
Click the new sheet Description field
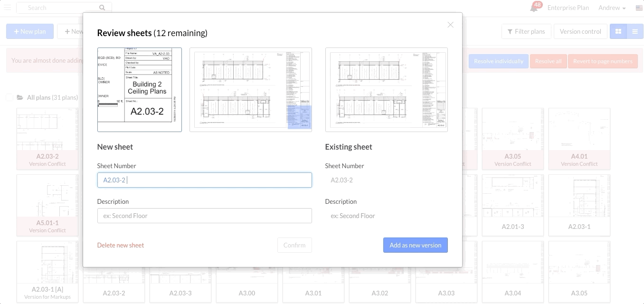204,216
